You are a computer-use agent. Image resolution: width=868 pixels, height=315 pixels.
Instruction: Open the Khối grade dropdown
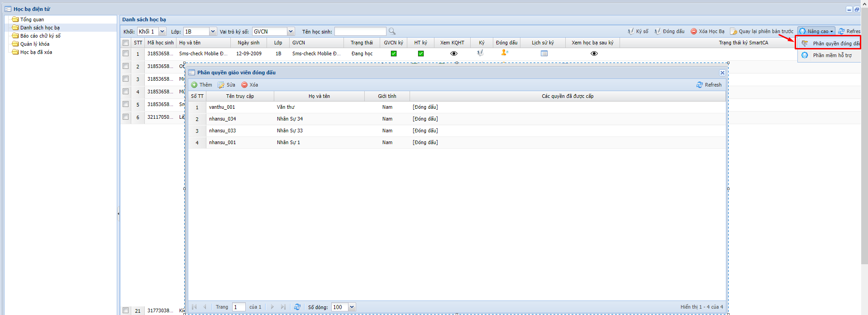[162, 31]
